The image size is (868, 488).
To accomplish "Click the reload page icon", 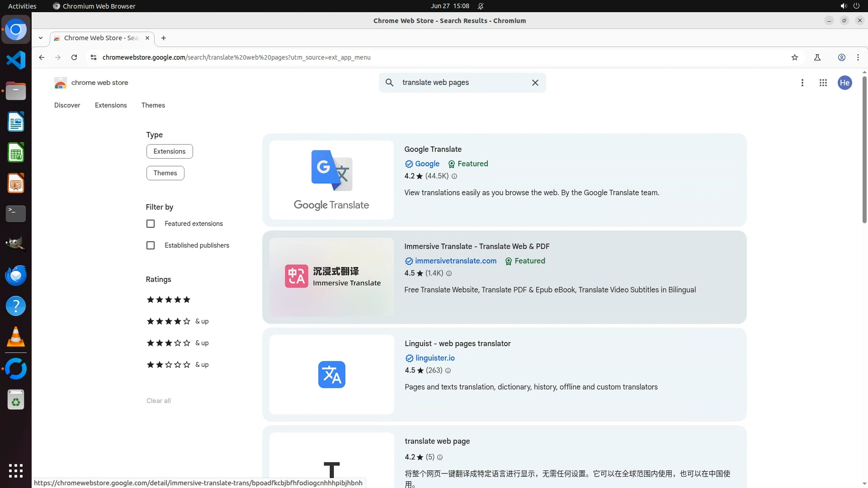I will coord(74,57).
